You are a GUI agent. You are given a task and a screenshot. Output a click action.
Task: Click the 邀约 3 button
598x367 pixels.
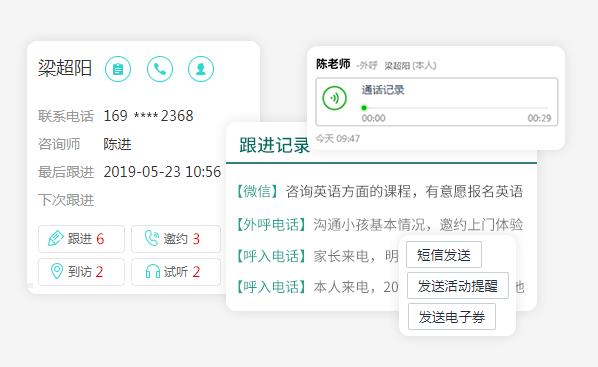[x=176, y=239]
